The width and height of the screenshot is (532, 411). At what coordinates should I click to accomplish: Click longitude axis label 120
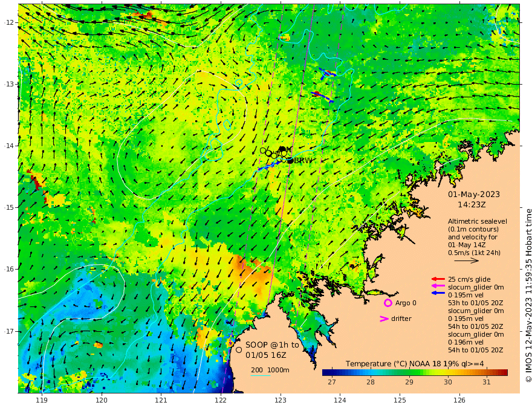102,401
